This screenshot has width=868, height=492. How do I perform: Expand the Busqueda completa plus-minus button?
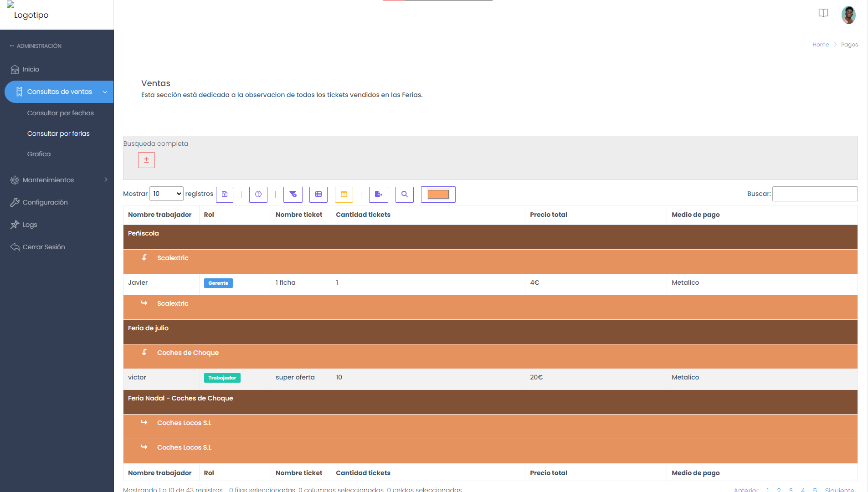146,160
